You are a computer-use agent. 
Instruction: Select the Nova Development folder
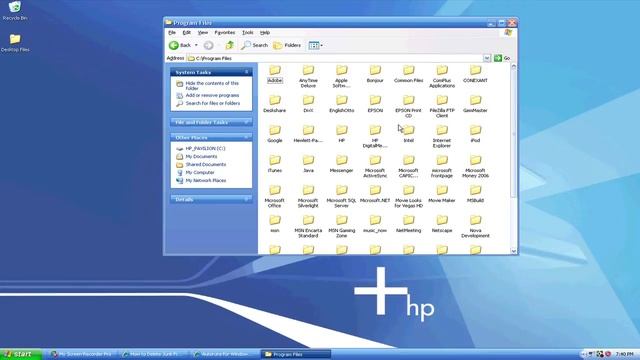[475, 226]
